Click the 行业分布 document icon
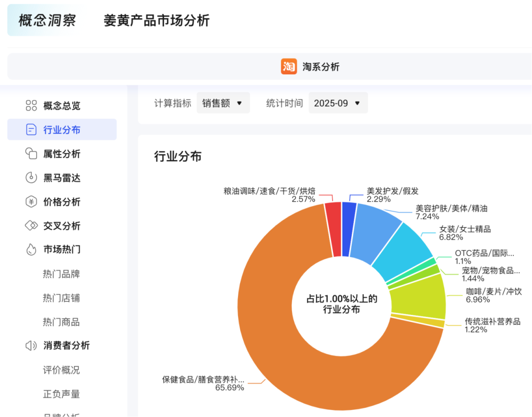The image size is (532, 417). point(31,130)
